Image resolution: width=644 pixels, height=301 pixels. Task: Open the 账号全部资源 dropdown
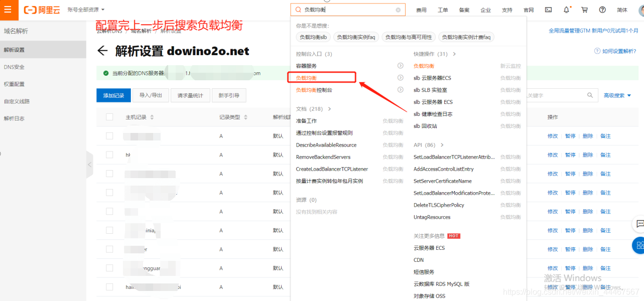coord(86,10)
